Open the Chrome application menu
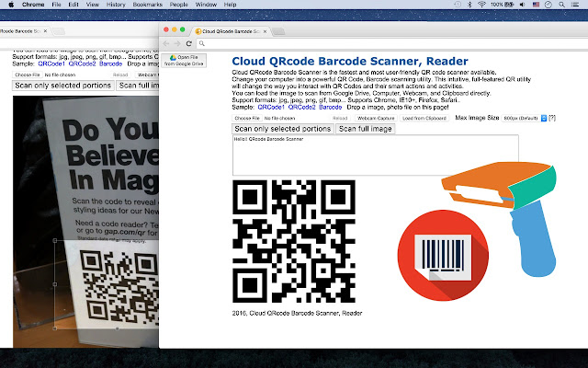Screen dimensions: 588x368 [x=33, y=5]
